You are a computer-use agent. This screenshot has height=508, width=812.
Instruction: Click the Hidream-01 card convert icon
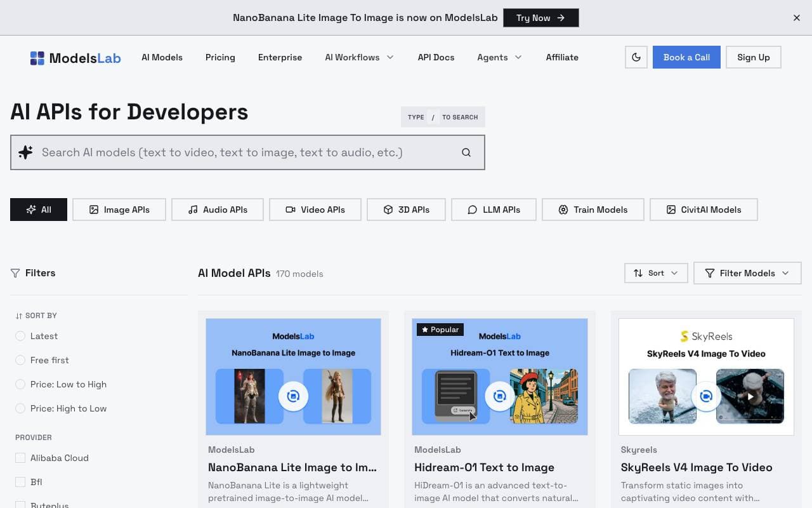(500, 396)
